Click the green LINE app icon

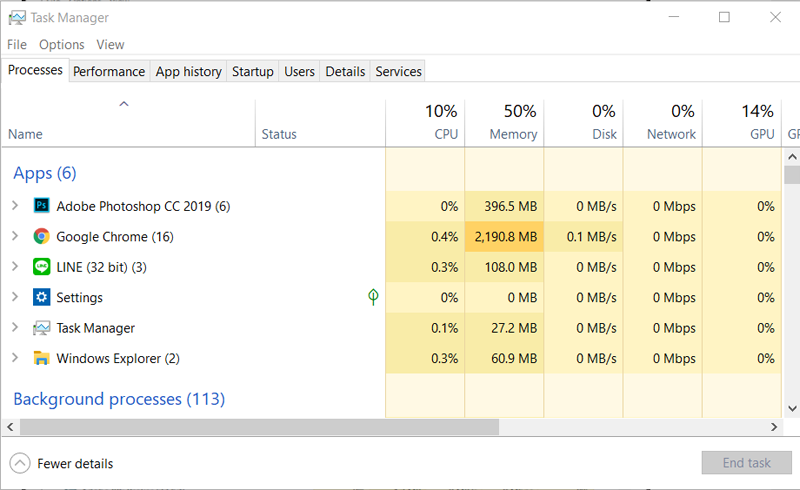tap(41, 267)
